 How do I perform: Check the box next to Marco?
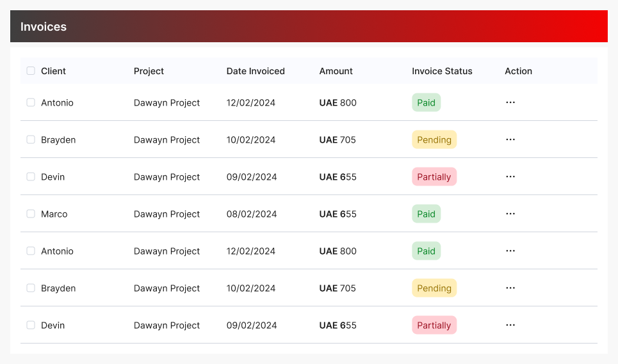coord(31,214)
